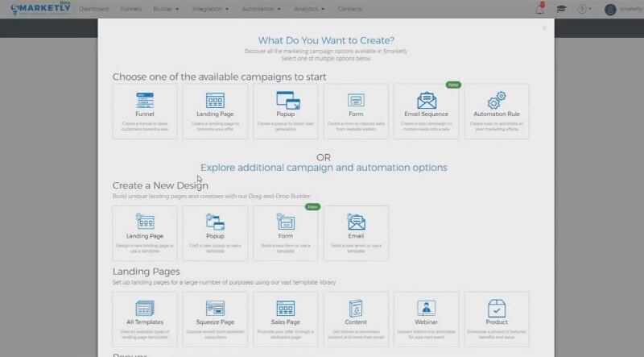644x357 pixels.
Task: Click the Create a New Design heading
Action: (x=160, y=185)
